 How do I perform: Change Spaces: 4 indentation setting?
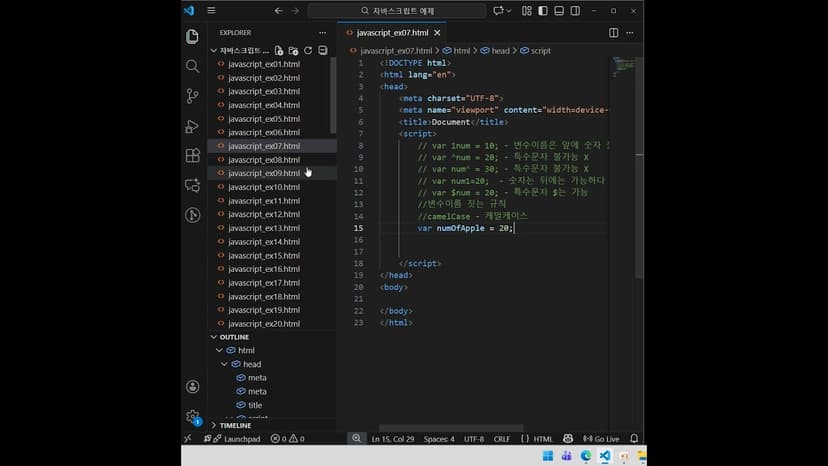(439, 439)
